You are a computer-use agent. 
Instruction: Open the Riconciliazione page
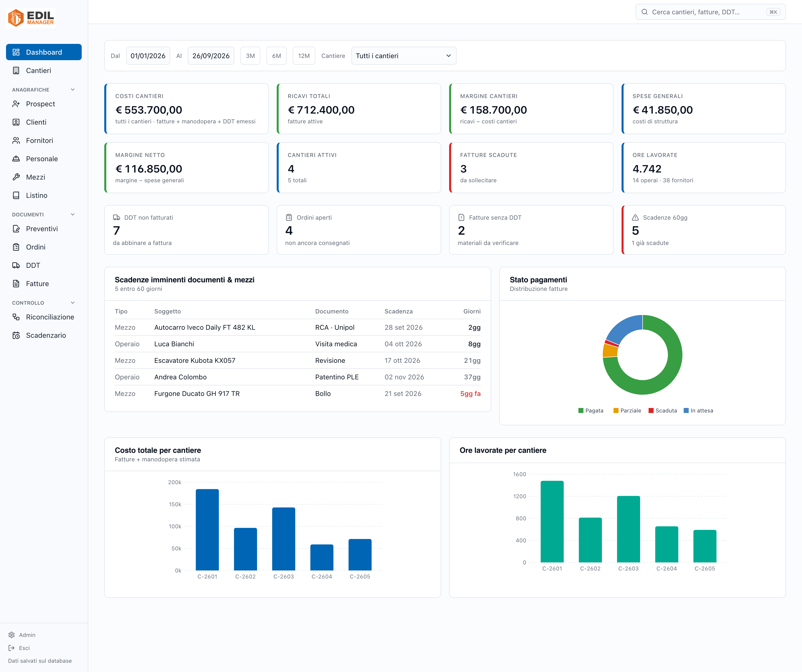point(44,317)
